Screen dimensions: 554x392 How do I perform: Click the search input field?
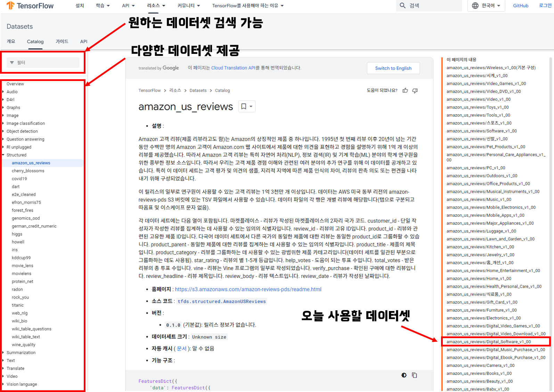(x=429, y=6)
